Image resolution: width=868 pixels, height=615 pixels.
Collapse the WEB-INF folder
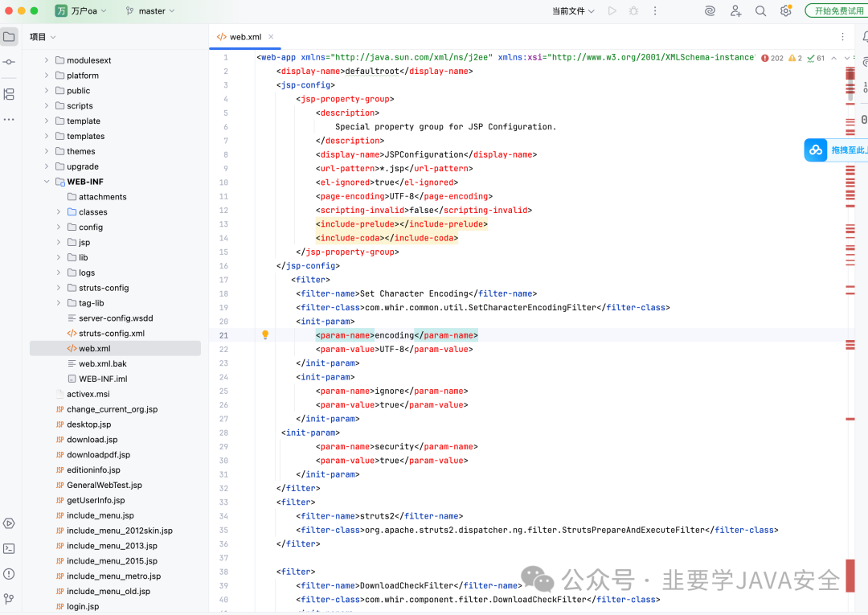click(x=47, y=182)
